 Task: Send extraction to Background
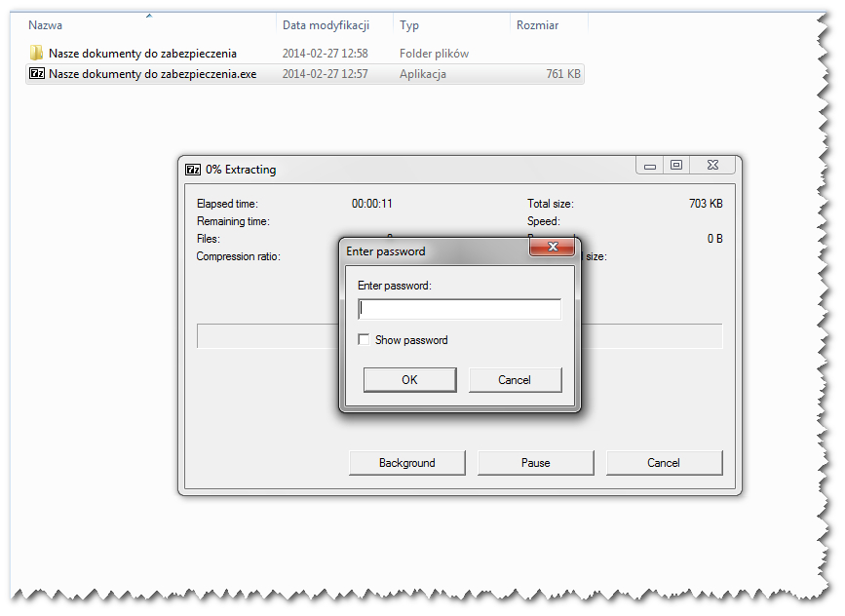pos(406,463)
